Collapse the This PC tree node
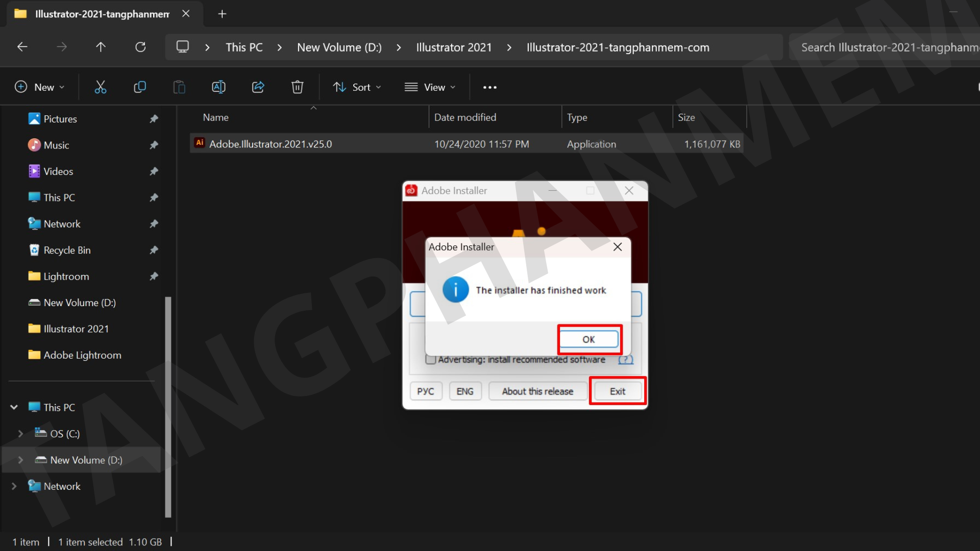Viewport: 980px width, 551px height. point(14,407)
